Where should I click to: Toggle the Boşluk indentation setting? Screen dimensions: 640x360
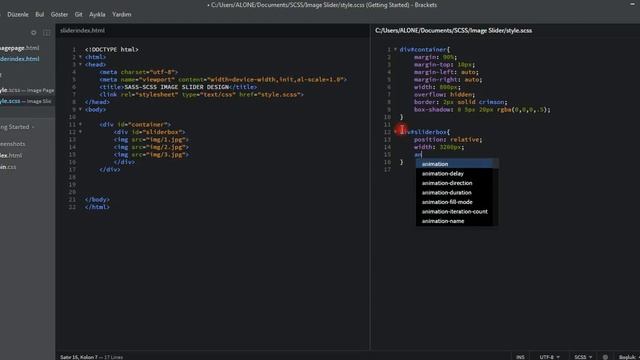click(628, 357)
